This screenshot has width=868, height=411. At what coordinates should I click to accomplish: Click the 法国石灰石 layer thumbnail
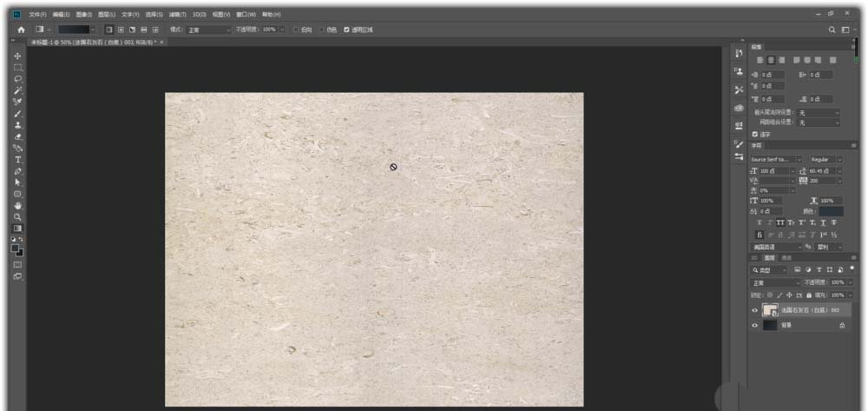pos(770,309)
